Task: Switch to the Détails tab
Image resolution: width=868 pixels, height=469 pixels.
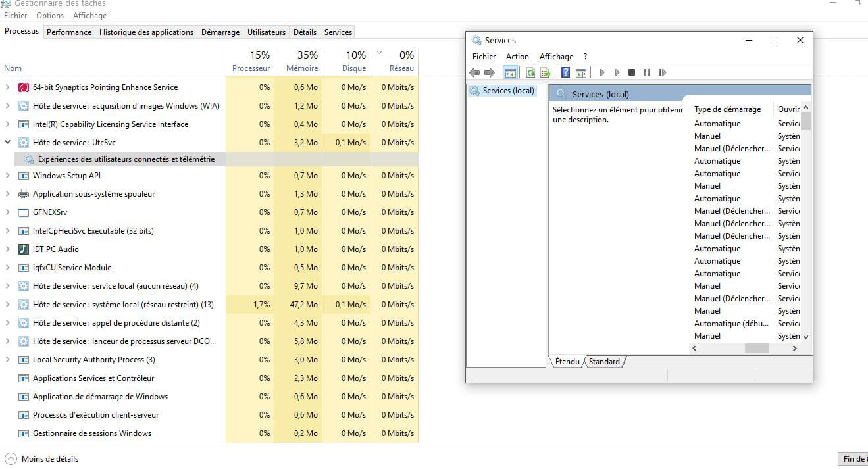Action: [x=305, y=32]
